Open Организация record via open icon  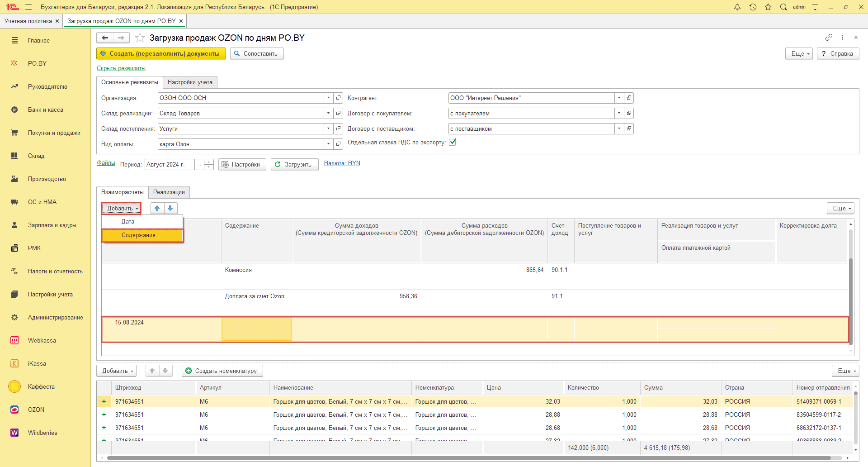click(338, 98)
